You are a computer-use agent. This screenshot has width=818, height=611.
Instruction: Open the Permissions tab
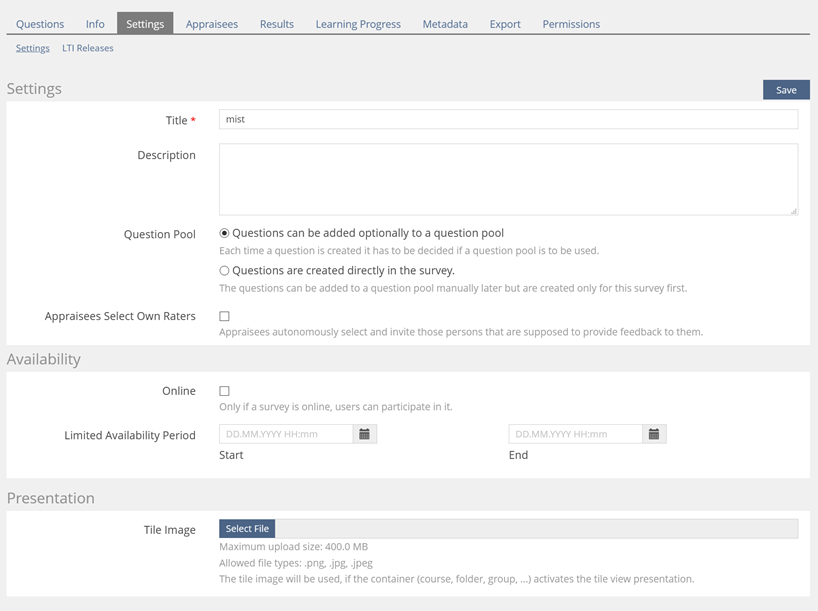(x=571, y=24)
